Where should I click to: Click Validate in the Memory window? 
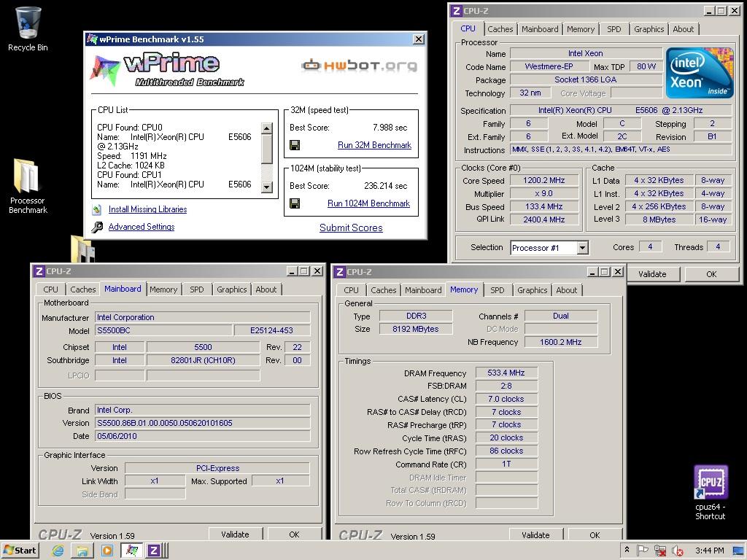click(x=536, y=535)
